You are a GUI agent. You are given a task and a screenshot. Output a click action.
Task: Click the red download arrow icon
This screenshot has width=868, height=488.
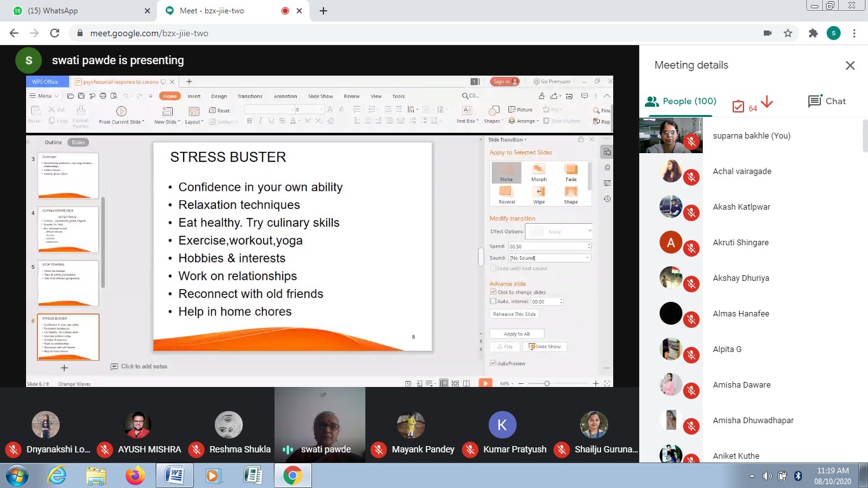tap(766, 102)
